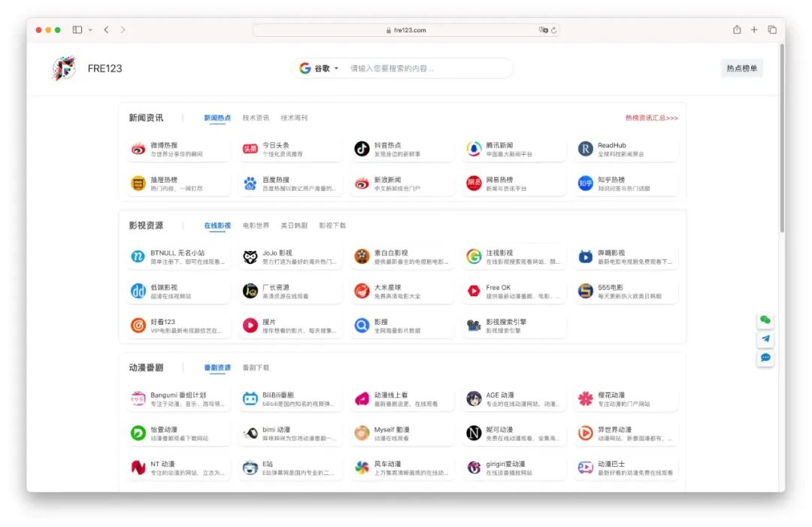Viewport: 812px width, 527px height.
Task: Open the 热榜资讯汇总>>> link
Action: pos(651,118)
